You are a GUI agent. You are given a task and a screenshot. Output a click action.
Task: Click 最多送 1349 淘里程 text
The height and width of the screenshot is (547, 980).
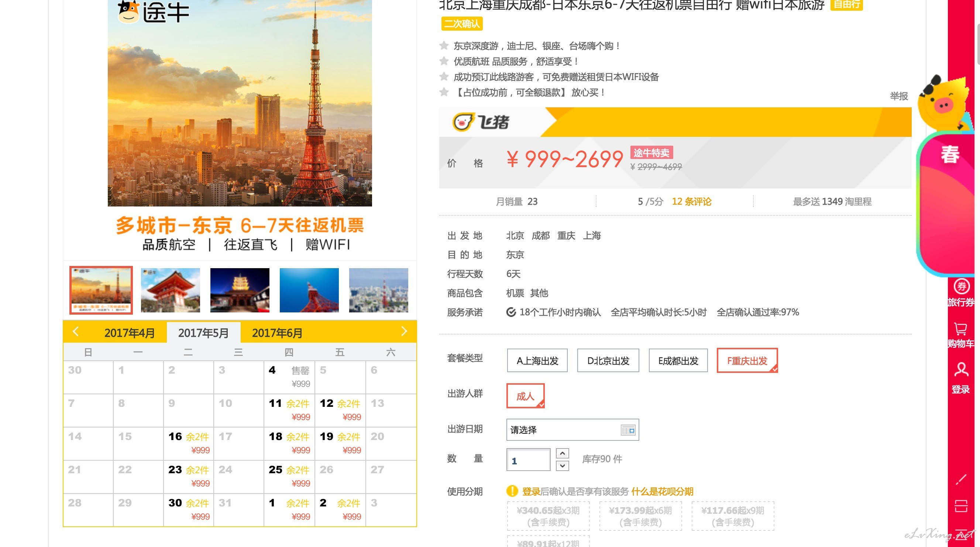[x=832, y=201]
